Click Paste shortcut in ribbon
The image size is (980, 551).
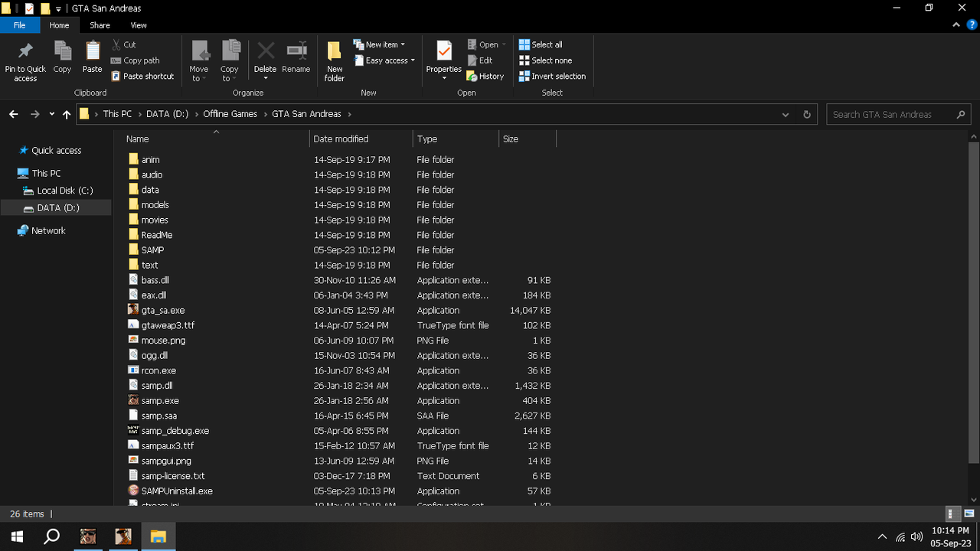143,77
